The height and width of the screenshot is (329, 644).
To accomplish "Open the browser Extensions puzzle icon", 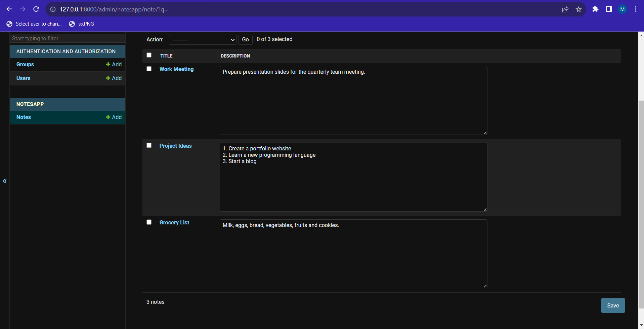I will tap(595, 9).
